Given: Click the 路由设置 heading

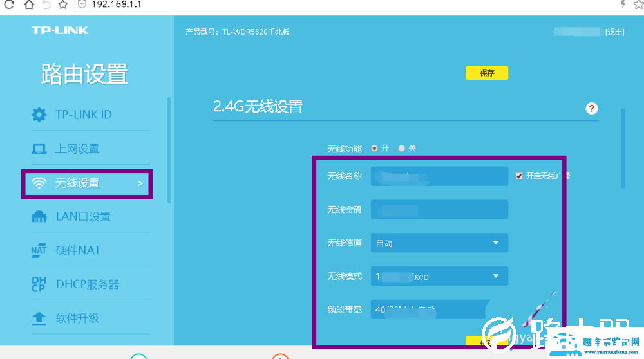Looking at the screenshot, I should (x=84, y=74).
